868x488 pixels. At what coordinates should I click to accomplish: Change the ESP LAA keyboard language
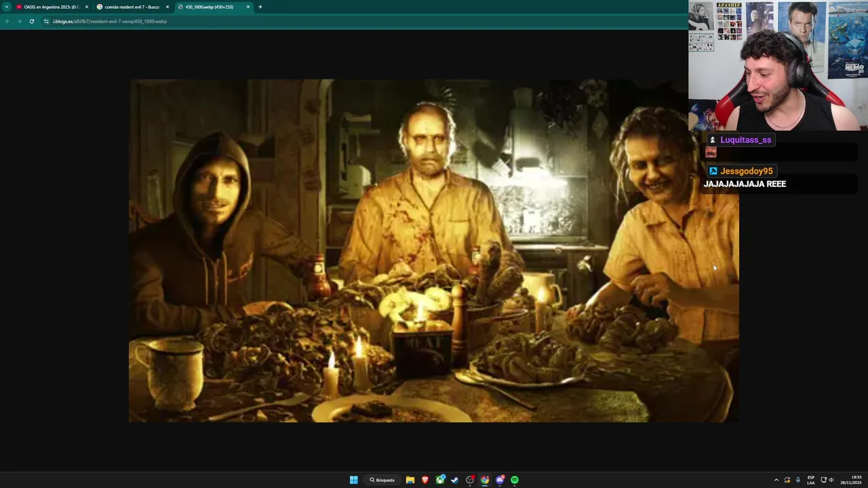[x=811, y=480]
